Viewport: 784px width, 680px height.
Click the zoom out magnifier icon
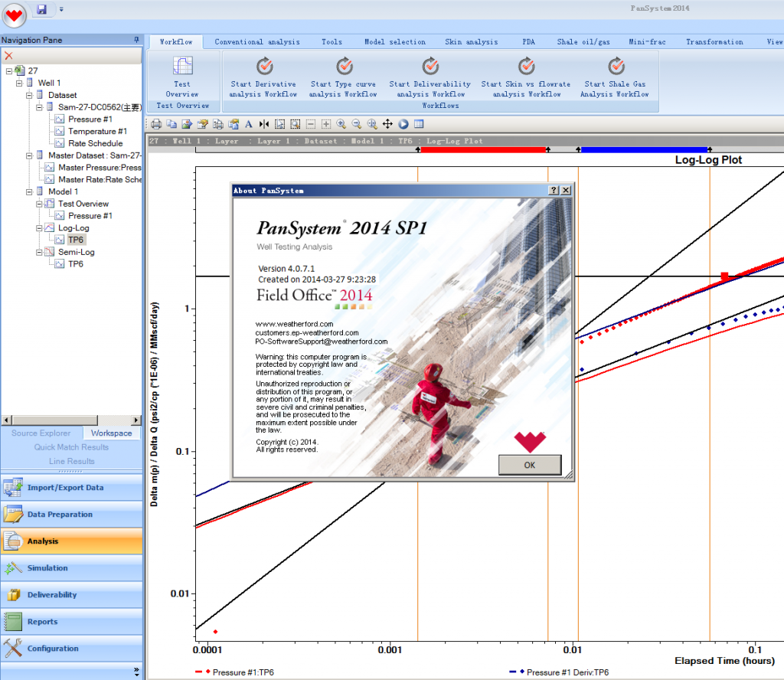point(357,124)
